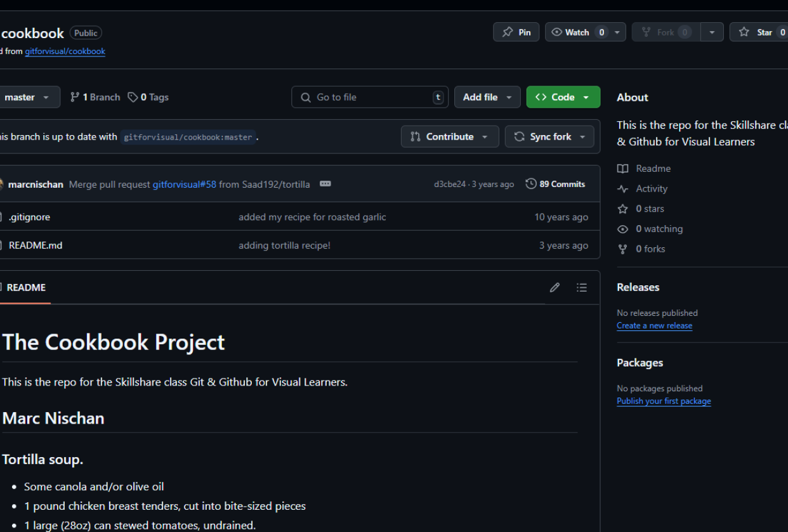This screenshot has height=532, width=788.
Task: Open the README.md file
Action: 36,245
